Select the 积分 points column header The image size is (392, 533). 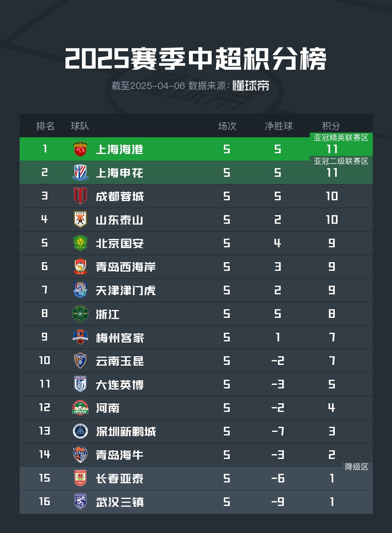click(331, 126)
